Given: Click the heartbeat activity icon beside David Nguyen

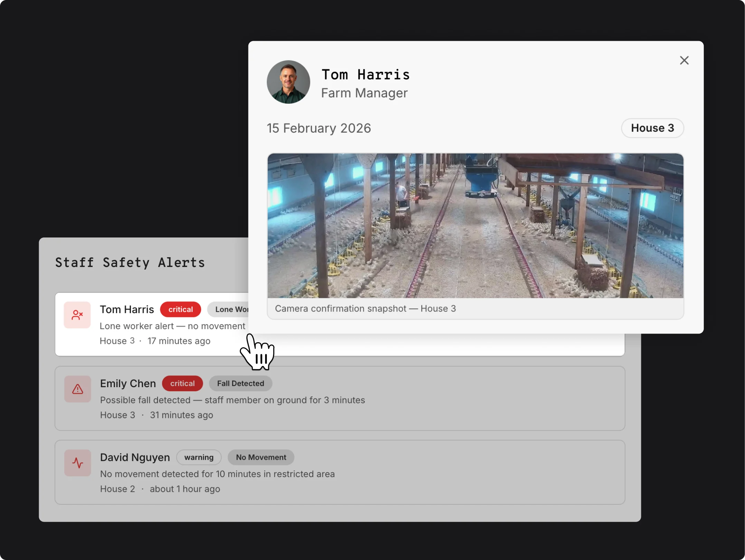Looking at the screenshot, I should click(77, 463).
